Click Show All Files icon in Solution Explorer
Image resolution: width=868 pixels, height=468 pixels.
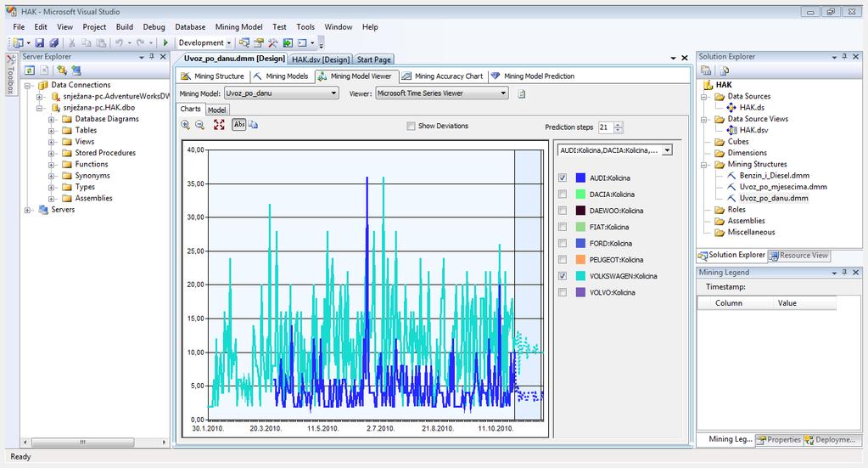tap(724, 70)
